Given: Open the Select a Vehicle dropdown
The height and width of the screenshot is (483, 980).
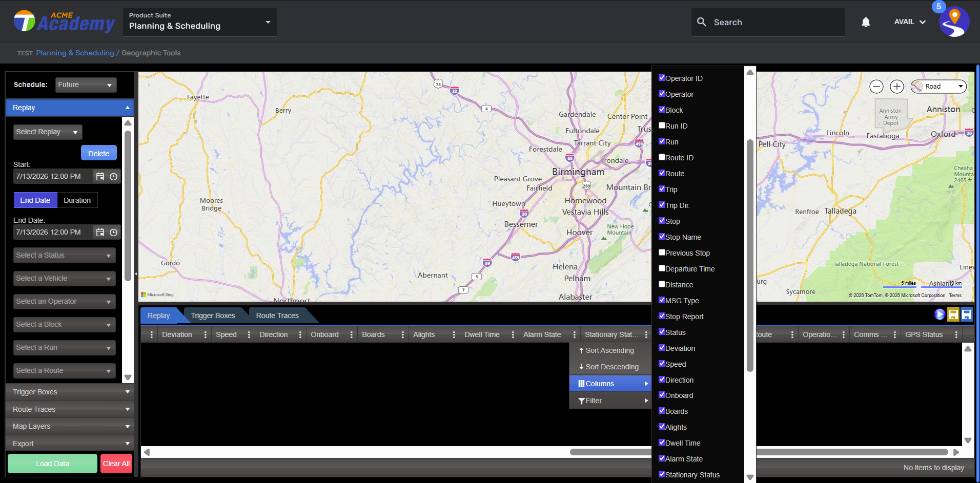Looking at the screenshot, I should click(65, 278).
